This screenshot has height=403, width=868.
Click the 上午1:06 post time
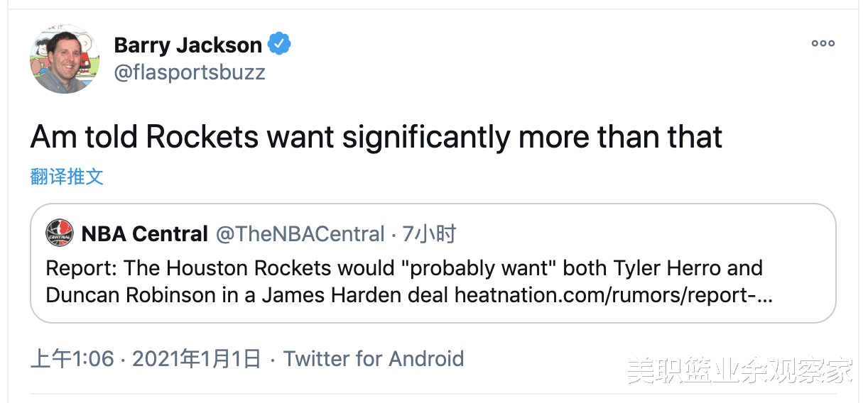click(72, 358)
